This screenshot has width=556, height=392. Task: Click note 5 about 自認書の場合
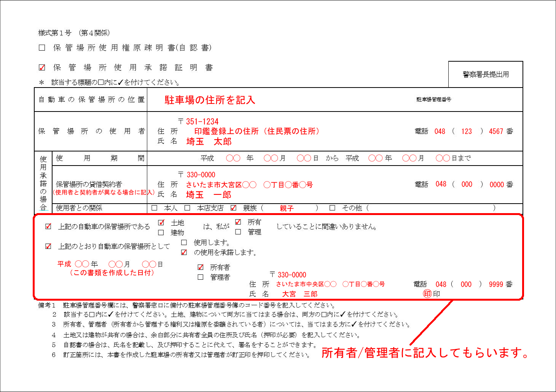pos(185,345)
